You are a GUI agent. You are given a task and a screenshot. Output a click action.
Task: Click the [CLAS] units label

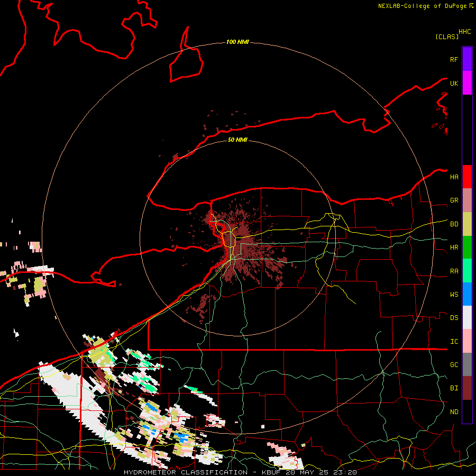447,36
